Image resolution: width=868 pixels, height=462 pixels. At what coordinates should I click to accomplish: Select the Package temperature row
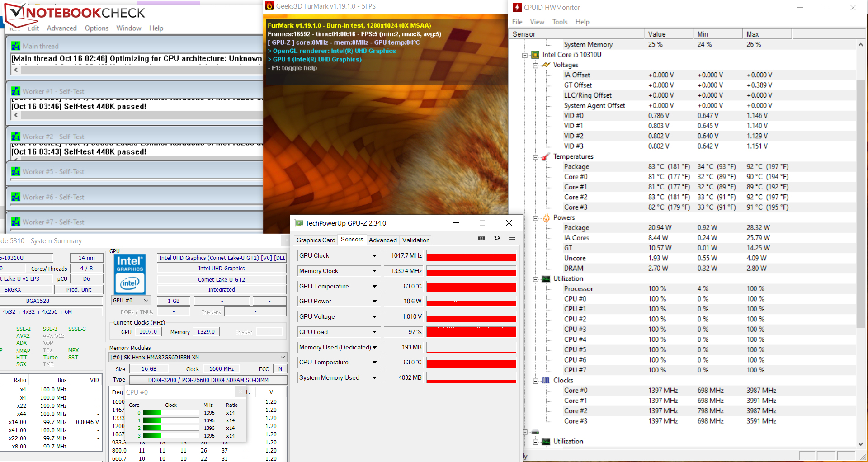(686, 167)
